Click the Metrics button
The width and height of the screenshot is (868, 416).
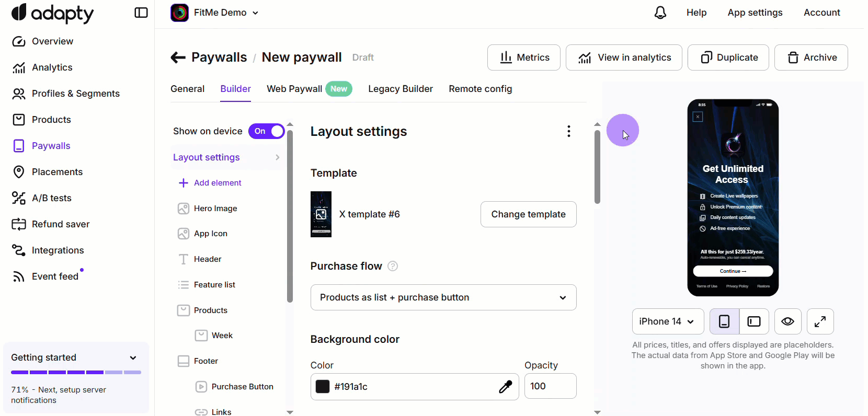coord(524,57)
